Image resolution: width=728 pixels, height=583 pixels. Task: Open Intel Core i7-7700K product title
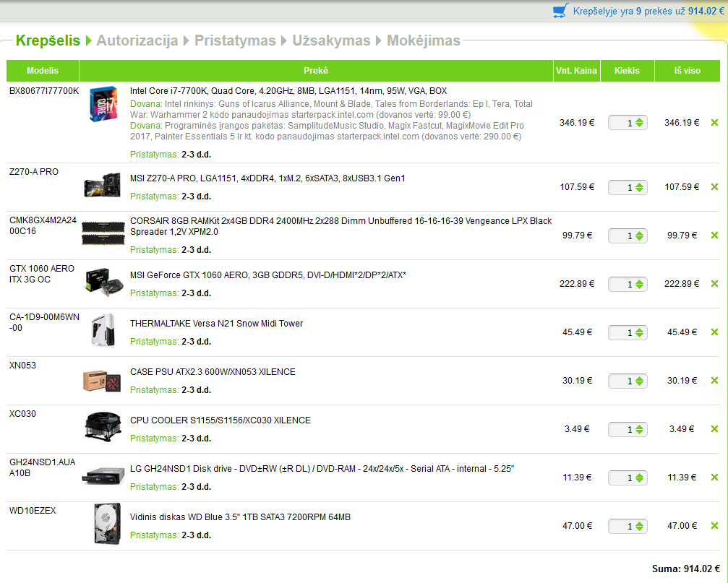pos(288,91)
